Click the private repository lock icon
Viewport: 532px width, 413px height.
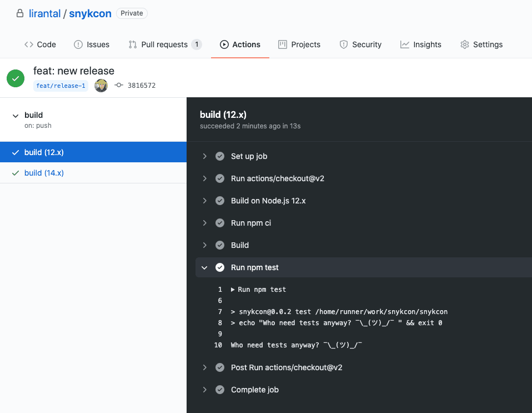tap(20, 13)
